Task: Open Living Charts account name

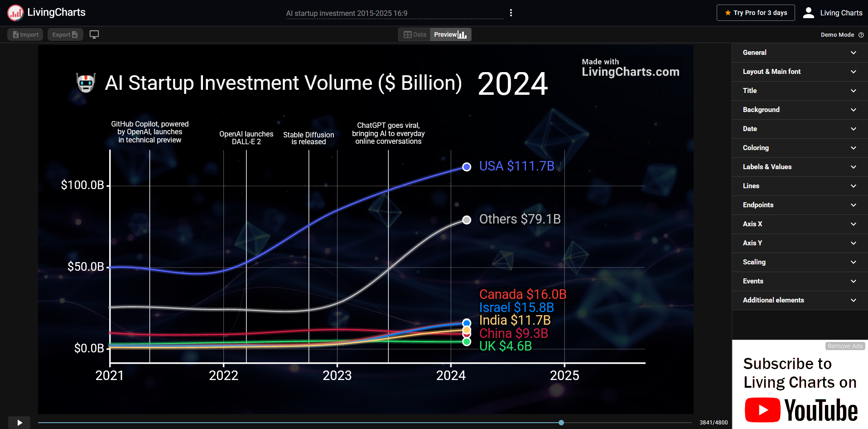Action: click(841, 13)
